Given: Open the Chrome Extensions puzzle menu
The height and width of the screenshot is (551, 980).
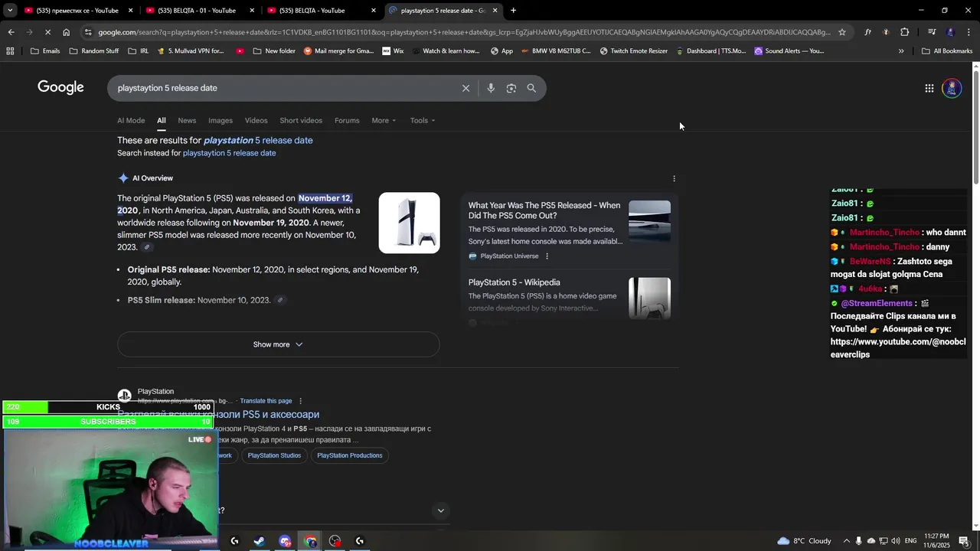Looking at the screenshot, I should tap(904, 32).
